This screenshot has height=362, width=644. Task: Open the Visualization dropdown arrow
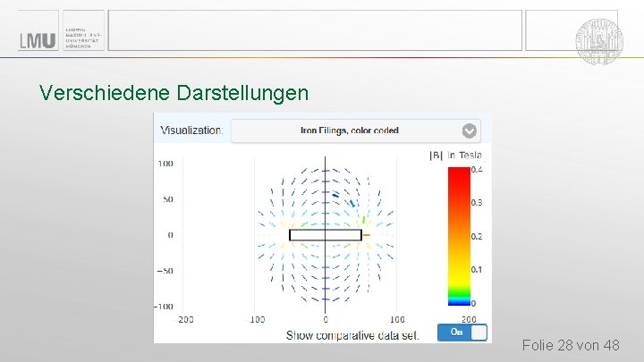[469, 130]
